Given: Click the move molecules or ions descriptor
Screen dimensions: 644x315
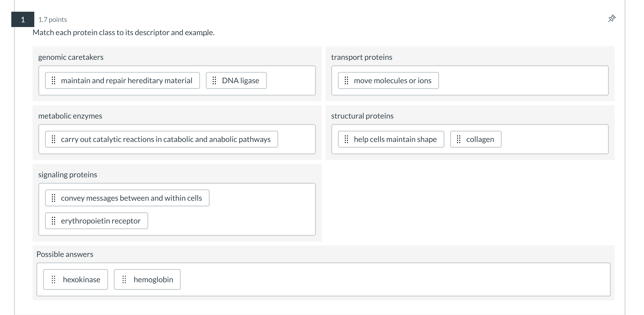Looking at the screenshot, I should tap(392, 80).
